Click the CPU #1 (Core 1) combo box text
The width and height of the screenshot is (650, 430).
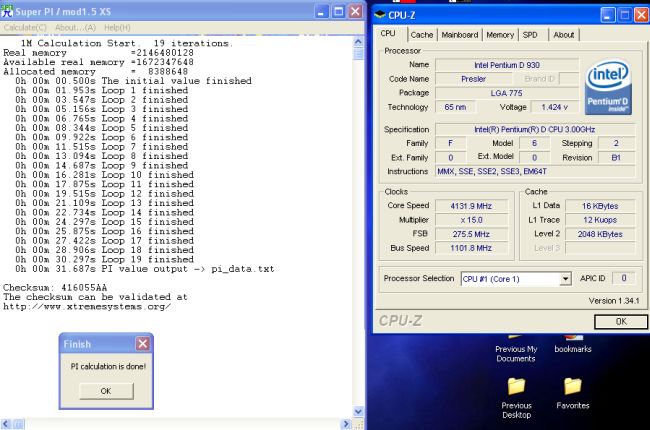[491, 279]
